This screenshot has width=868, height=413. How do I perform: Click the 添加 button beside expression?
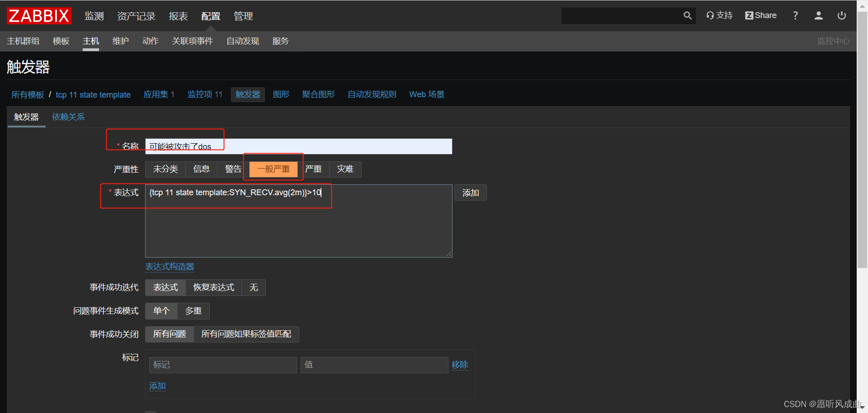pos(471,193)
